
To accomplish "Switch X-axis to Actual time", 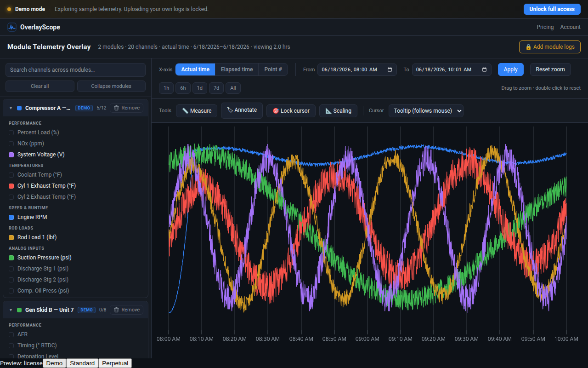I will click(195, 69).
